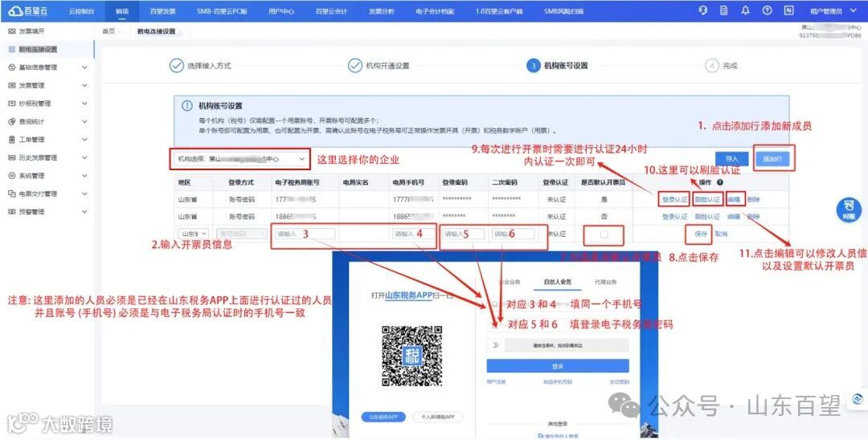This screenshot has height=440, width=868.
Task: Click the customer service headset icon
Action: click(x=703, y=10)
